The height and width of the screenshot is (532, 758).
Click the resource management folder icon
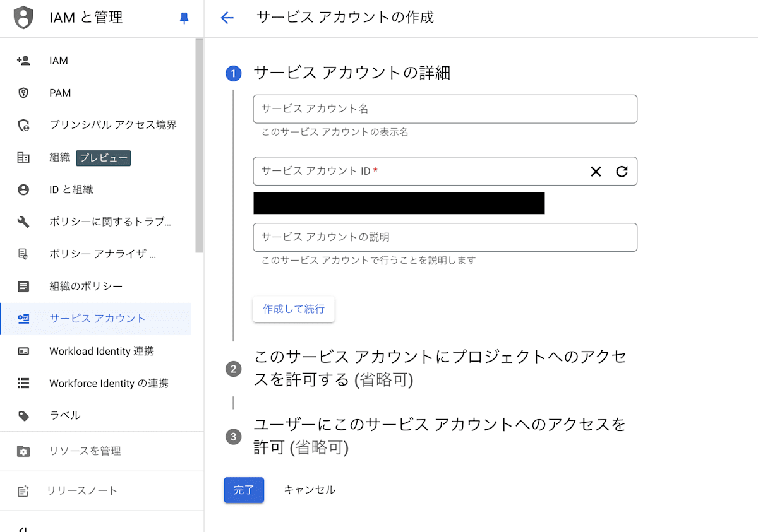click(23, 451)
